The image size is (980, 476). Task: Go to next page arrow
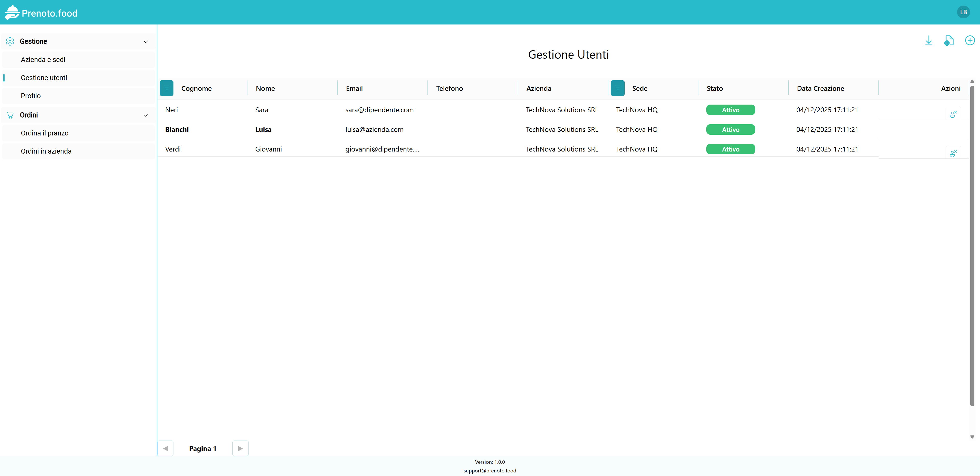tap(241, 448)
